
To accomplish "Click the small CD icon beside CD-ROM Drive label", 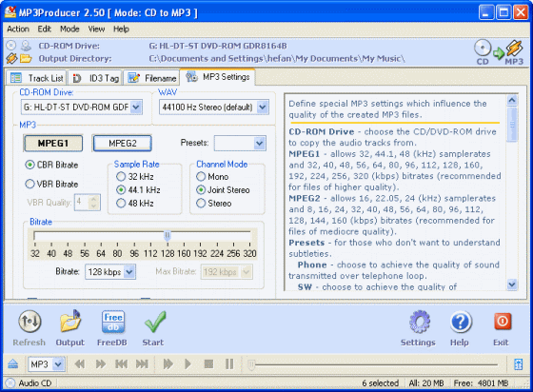I will [x=10, y=46].
